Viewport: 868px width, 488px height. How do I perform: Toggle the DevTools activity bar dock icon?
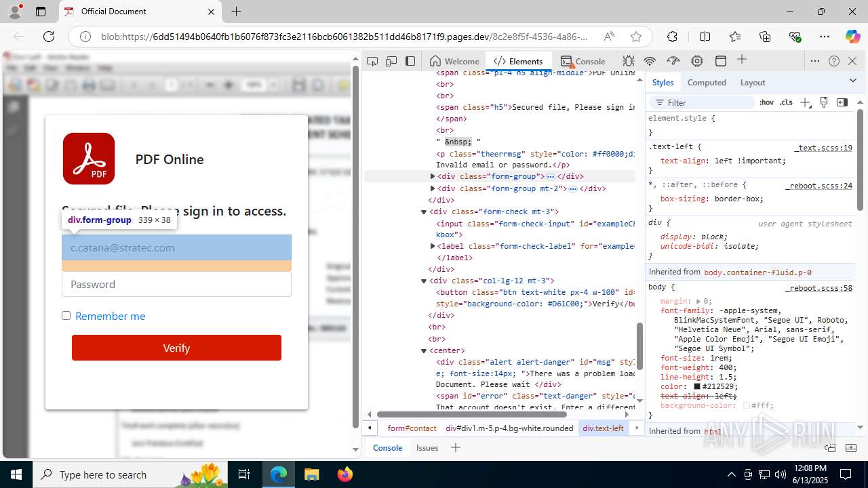click(410, 61)
